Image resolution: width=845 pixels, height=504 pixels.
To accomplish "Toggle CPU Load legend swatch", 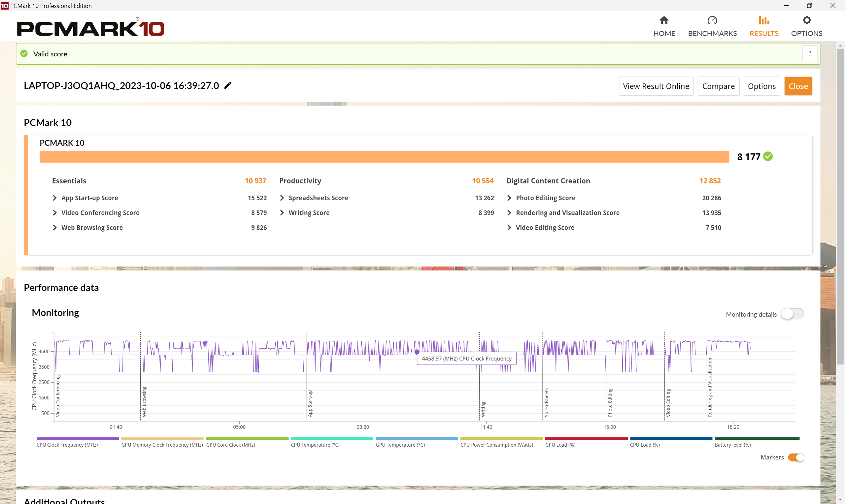I will point(671,438).
